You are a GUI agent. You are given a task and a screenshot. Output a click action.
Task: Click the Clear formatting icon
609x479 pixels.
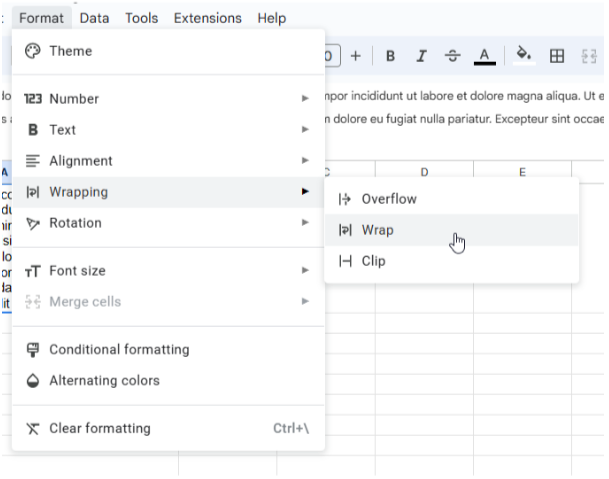(x=33, y=428)
